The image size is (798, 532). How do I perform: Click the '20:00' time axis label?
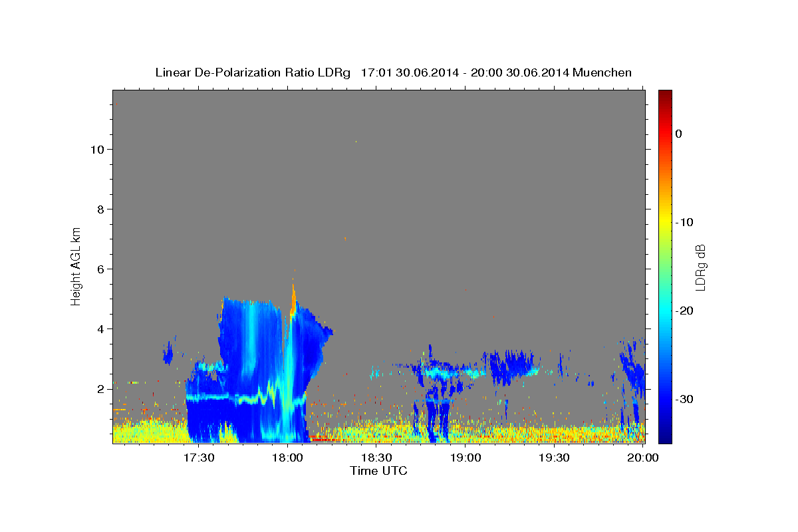point(643,458)
